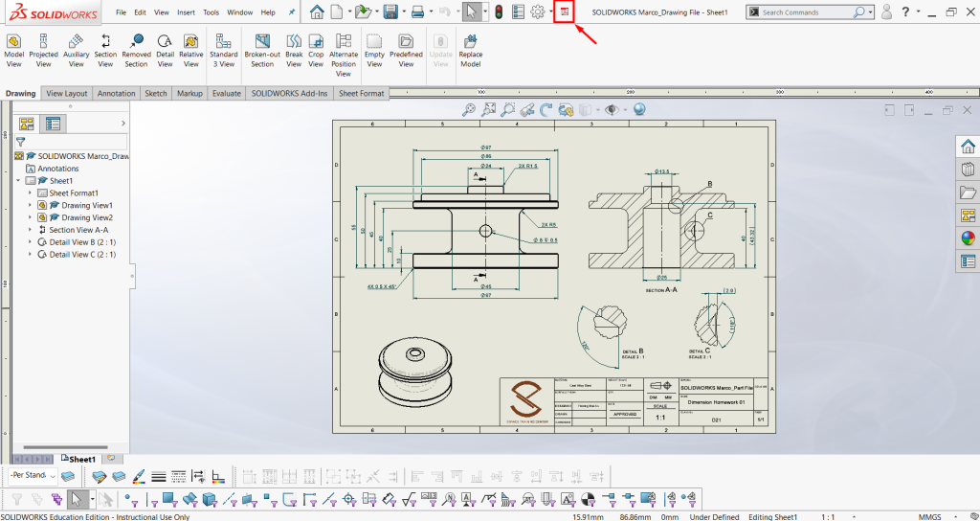Open the Save dropdown arrow

pyautogui.click(x=405, y=11)
